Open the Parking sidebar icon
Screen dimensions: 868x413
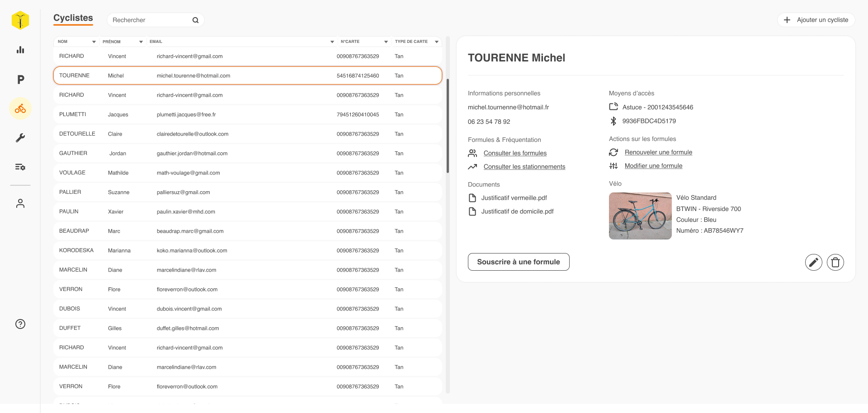pos(20,80)
